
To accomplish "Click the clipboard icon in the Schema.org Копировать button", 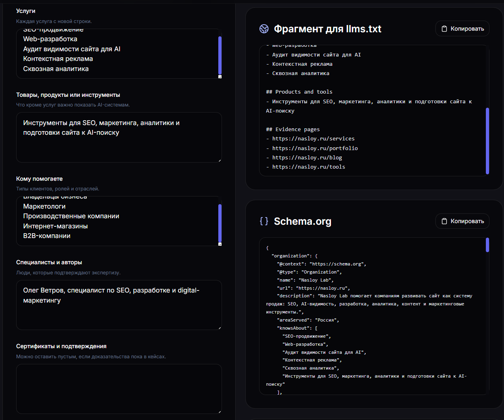I will coord(444,221).
